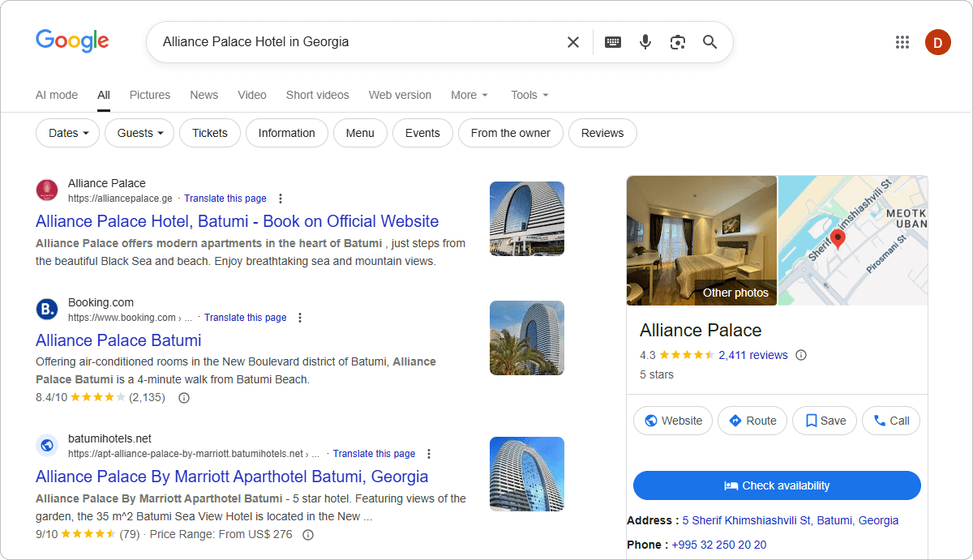Call the hotel using the Call button
Viewport: 973px width, 560px height.
pos(890,420)
